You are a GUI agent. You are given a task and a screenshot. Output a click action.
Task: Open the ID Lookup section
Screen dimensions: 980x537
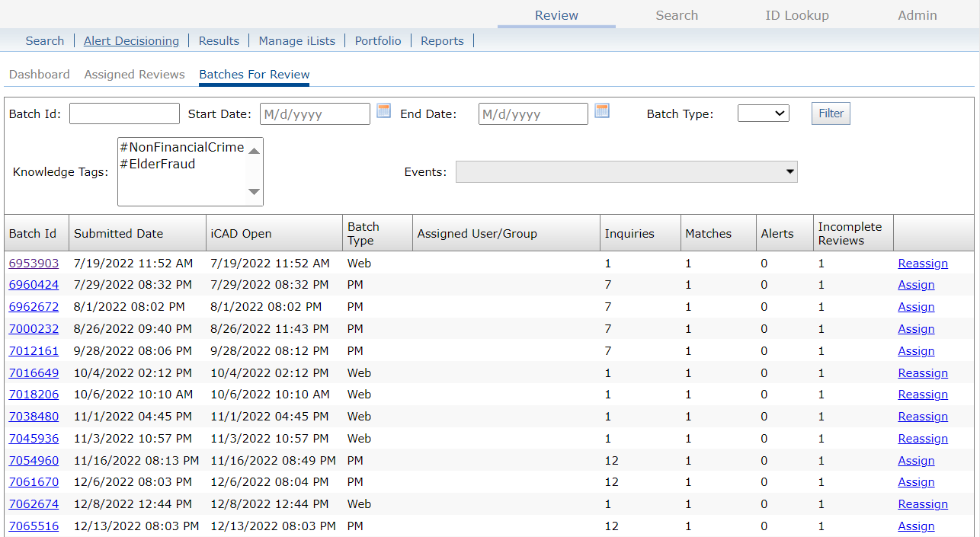tap(796, 15)
